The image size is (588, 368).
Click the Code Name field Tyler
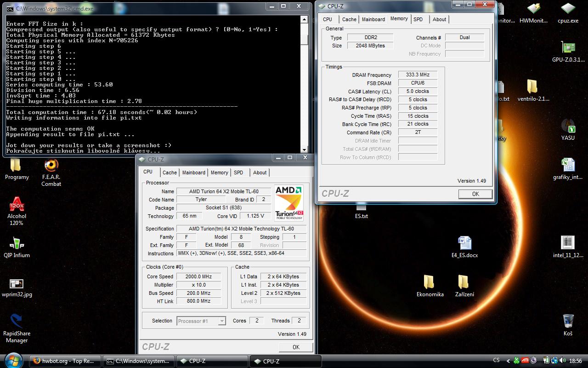[201, 199]
